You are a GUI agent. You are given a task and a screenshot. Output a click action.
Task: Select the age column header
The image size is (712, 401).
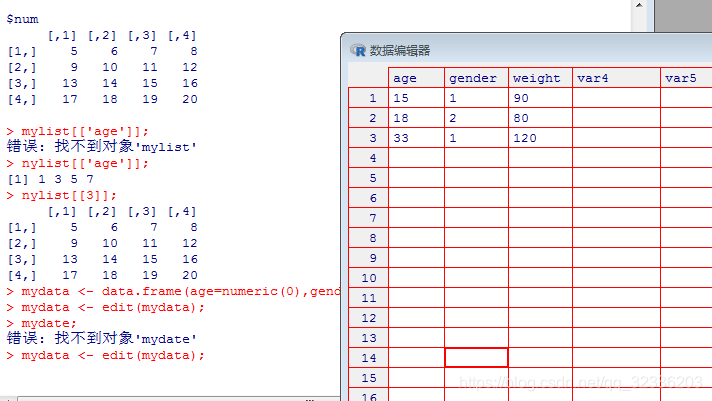[x=416, y=78]
